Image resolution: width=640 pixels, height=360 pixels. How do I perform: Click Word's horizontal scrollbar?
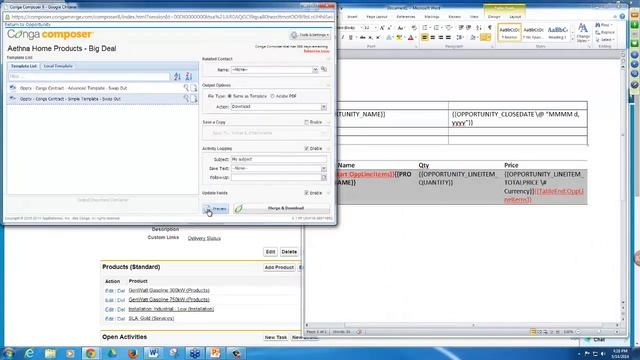coord(463,325)
